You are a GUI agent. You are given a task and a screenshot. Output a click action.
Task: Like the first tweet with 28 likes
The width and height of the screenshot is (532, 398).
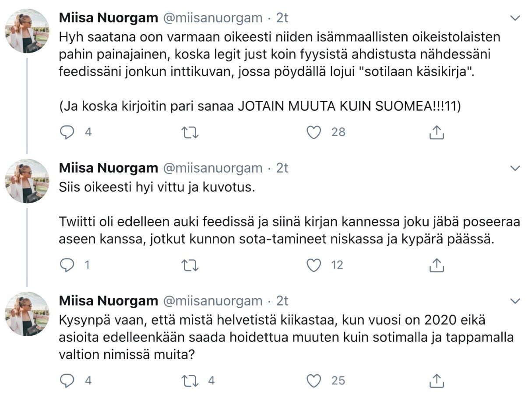314,132
